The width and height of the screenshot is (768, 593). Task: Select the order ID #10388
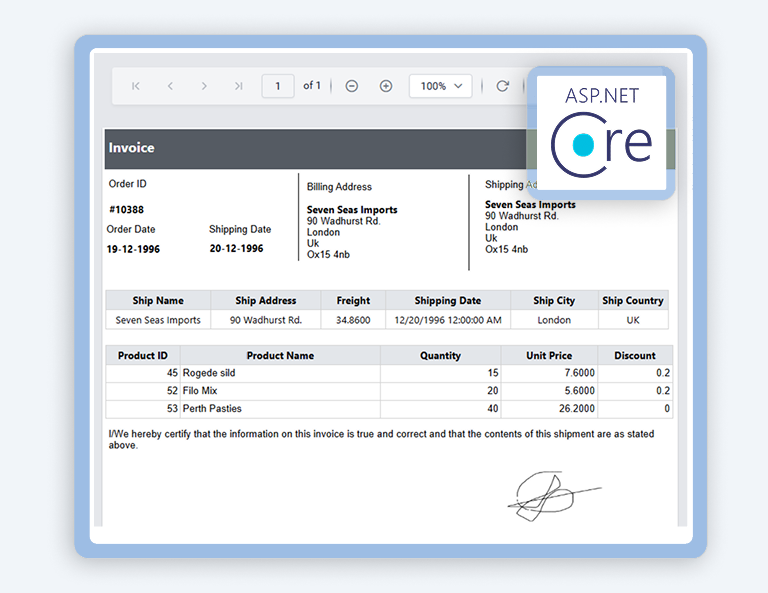click(x=126, y=210)
